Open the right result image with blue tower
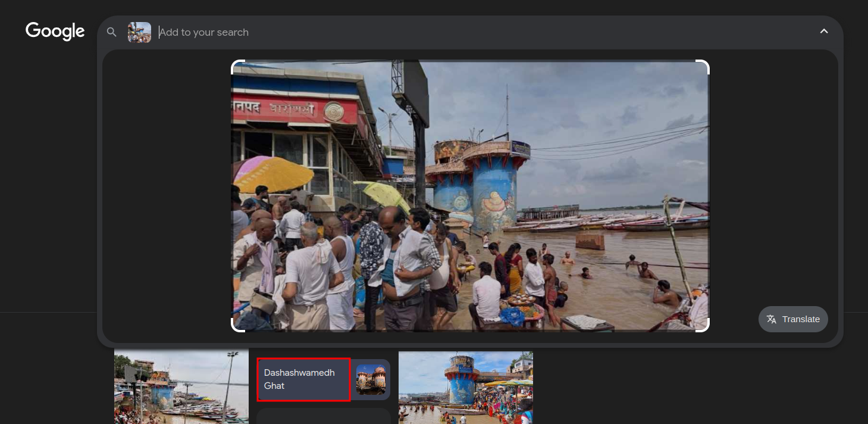 coord(466,387)
